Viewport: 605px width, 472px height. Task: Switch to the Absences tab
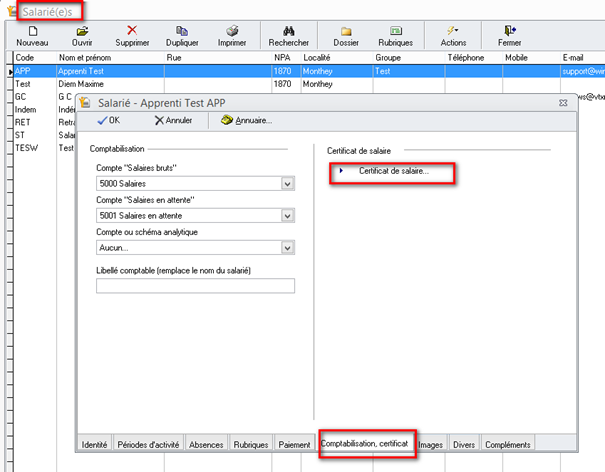pos(207,443)
